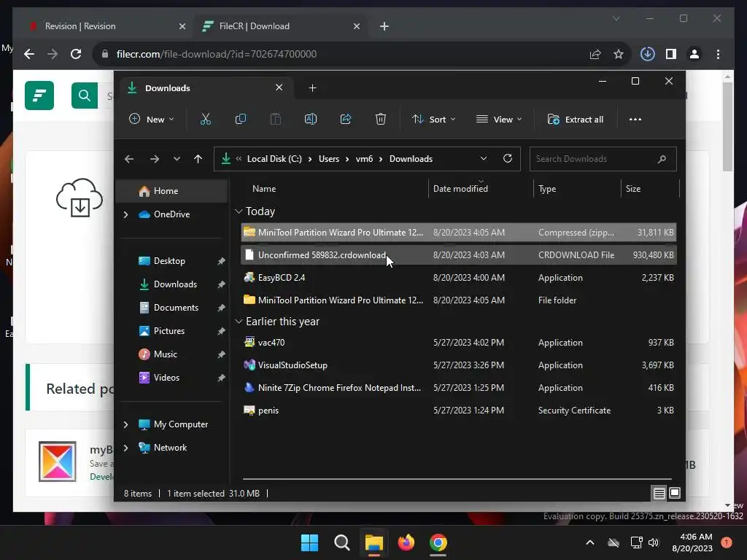Open the See more ellipsis menu in Explorer
747x560 pixels.
coord(635,120)
